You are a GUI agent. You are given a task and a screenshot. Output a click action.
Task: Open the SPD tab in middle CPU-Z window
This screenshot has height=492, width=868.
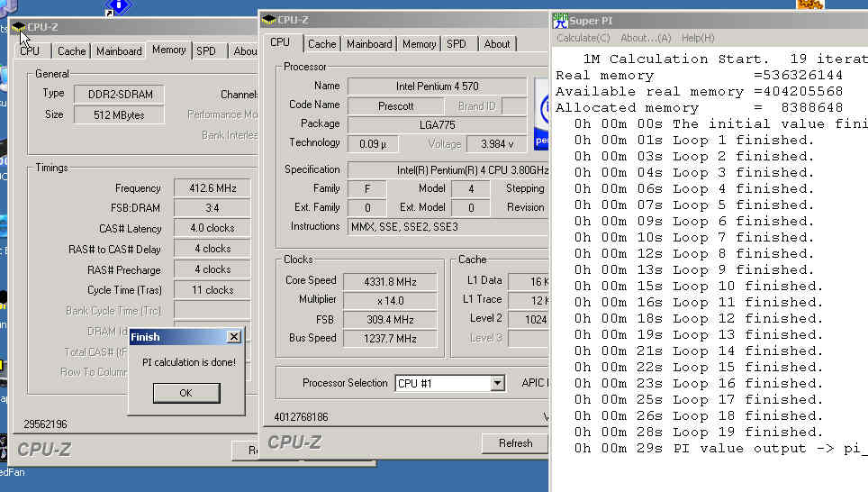click(x=457, y=44)
